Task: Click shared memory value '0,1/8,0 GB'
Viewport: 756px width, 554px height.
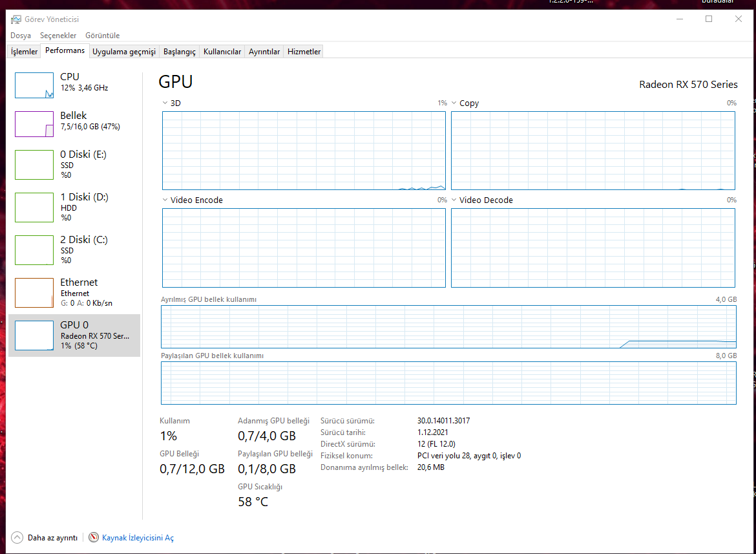Action: point(267,469)
